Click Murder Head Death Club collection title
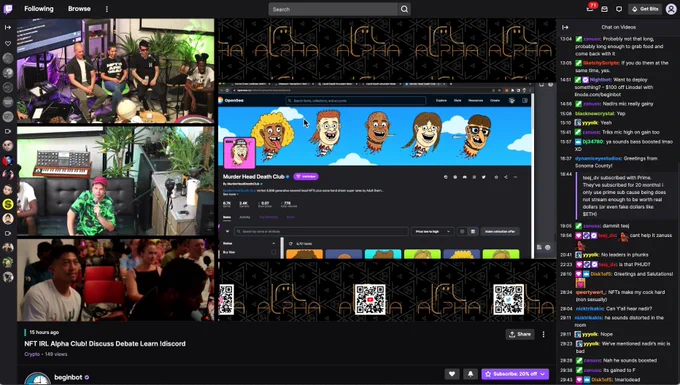This screenshot has height=385, width=680. [x=254, y=176]
